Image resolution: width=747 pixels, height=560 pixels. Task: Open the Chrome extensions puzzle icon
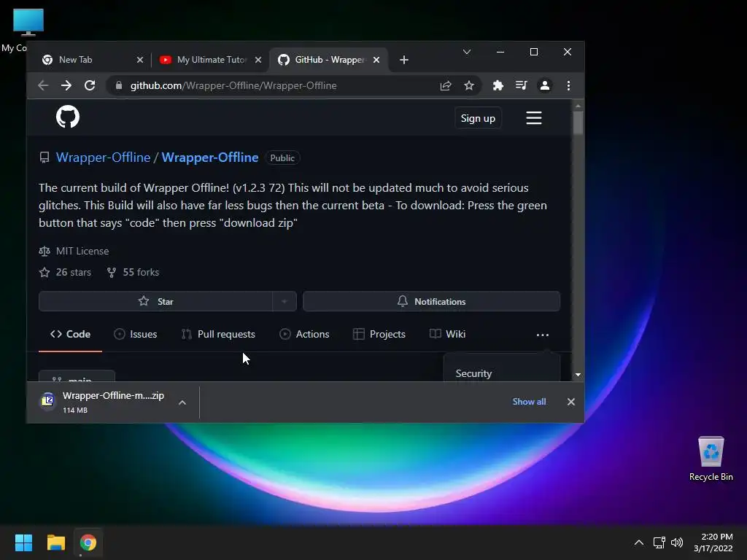coord(498,86)
